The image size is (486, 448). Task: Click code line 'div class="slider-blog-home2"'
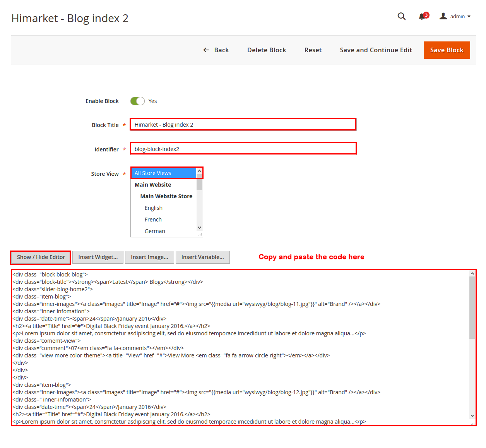53,289
